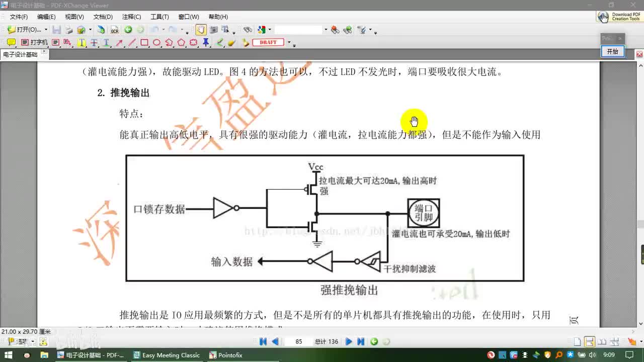Expand the undo dropdown arrow
The width and height of the screenshot is (644, 362).
tap(164, 30)
